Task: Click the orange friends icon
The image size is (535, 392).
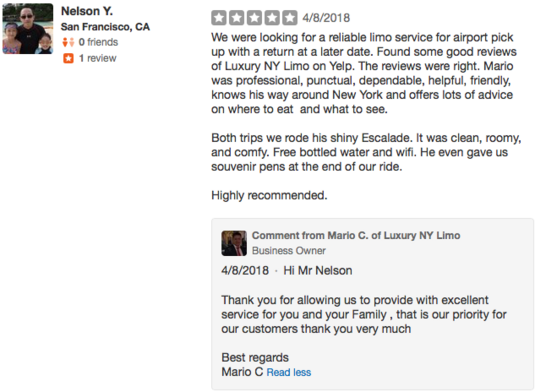Action: tap(68, 42)
